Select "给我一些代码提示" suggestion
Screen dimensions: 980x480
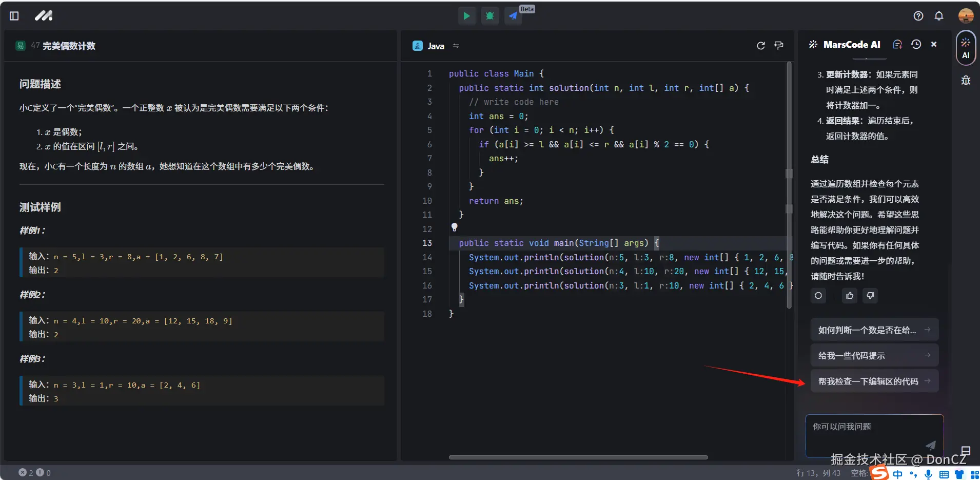point(874,356)
